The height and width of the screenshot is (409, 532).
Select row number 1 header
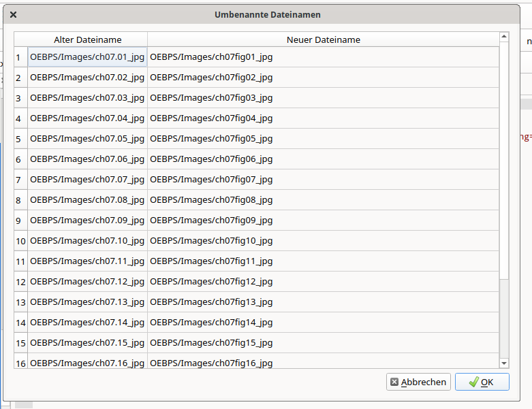(20, 57)
